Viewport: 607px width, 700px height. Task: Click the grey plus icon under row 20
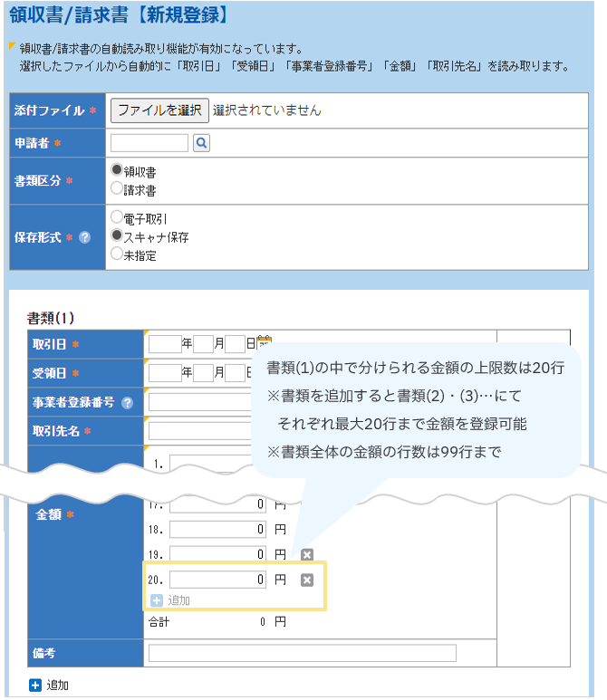pyautogui.click(x=155, y=600)
